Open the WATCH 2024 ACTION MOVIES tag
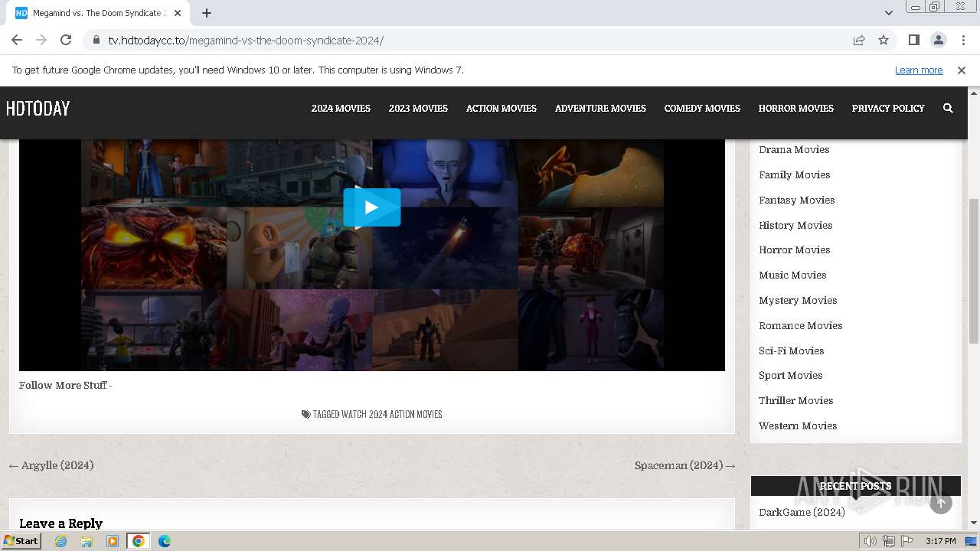This screenshot has width=980, height=551. click(392, 415)
